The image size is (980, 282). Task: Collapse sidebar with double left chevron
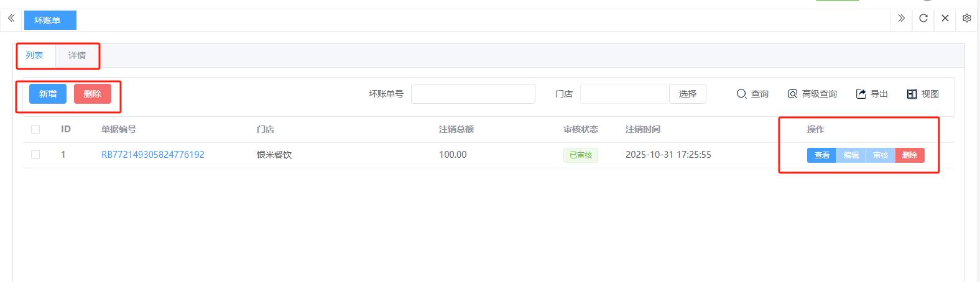[11, 19]
